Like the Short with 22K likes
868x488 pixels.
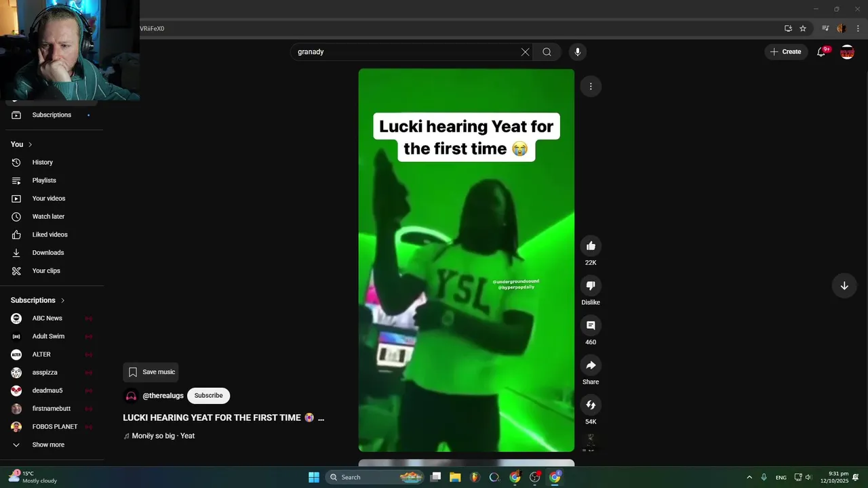tap(591, 246)
